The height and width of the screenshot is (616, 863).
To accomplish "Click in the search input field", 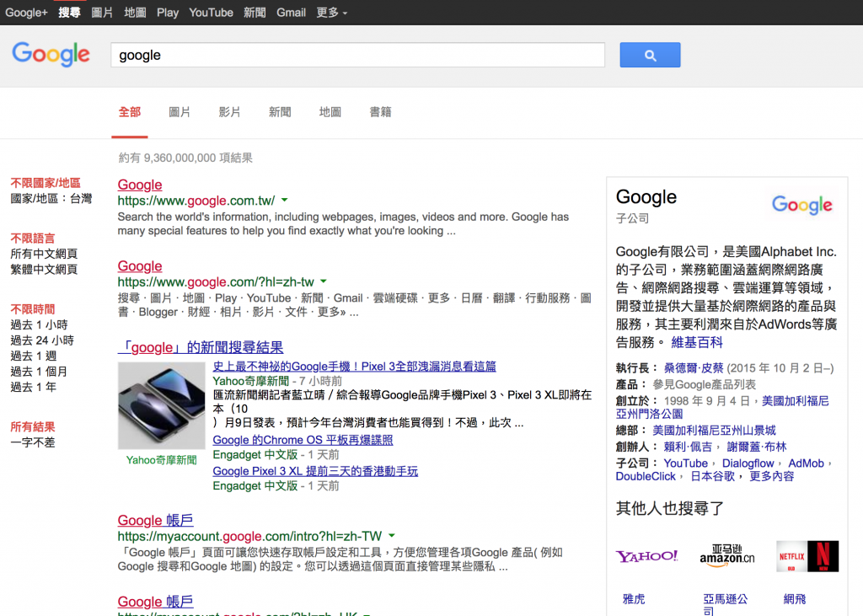I will (x=357, y=55).
